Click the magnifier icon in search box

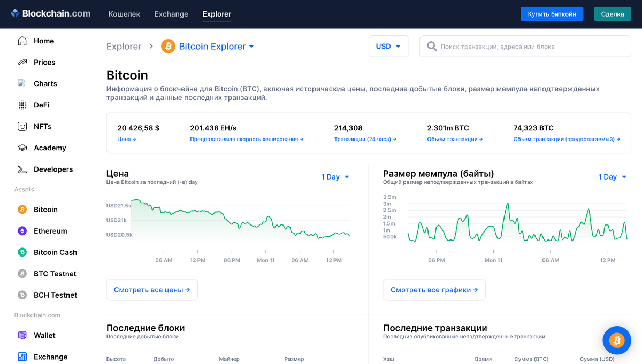pos(432,47)
